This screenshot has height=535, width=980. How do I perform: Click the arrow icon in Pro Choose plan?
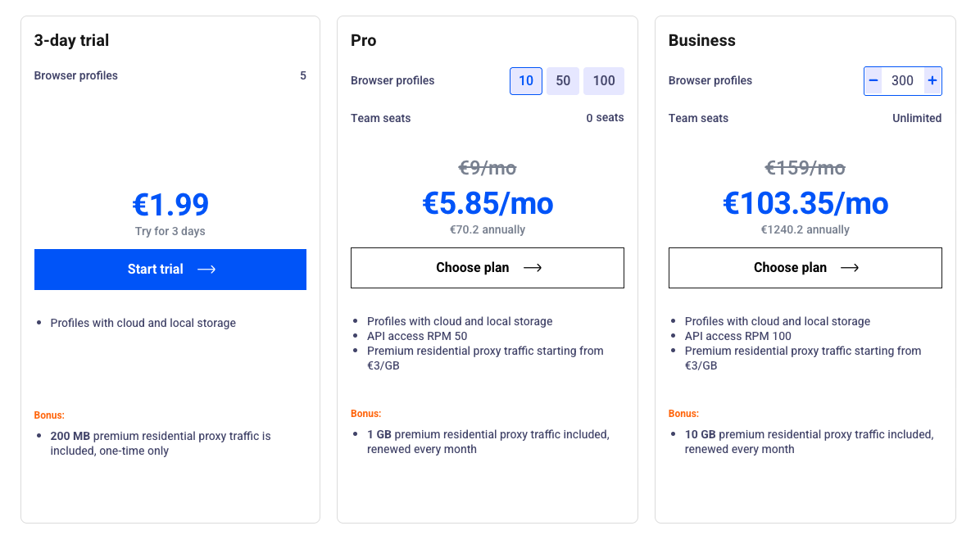tap(533, 268)
